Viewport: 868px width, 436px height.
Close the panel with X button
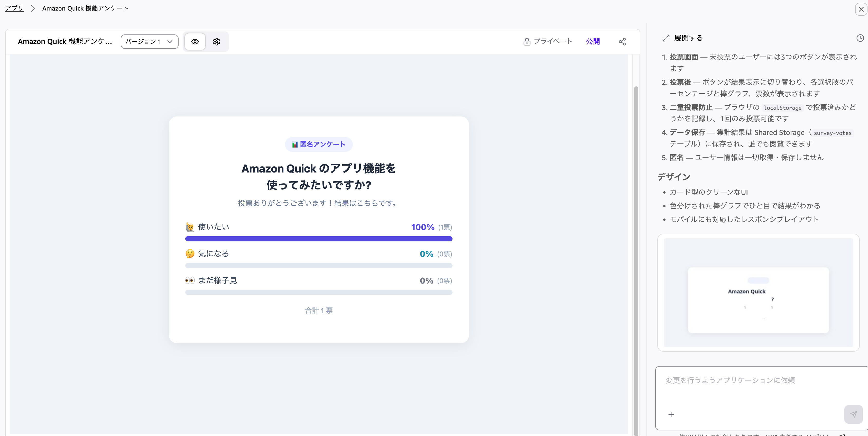point(861,9)
